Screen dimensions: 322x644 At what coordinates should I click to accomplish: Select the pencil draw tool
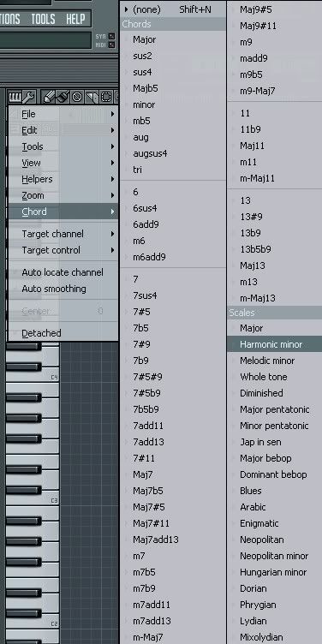click(x=49, y=98)
